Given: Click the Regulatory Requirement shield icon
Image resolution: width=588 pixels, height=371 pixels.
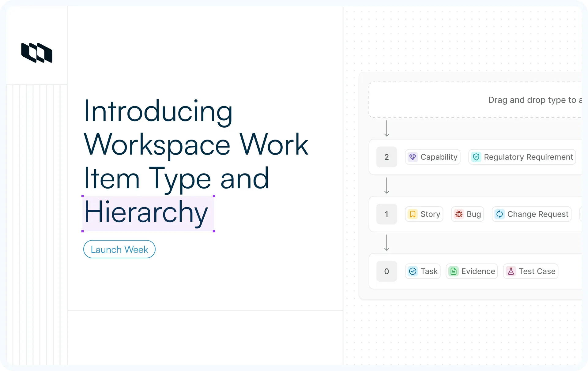Looking at the screenshot, I should [476, 157].
